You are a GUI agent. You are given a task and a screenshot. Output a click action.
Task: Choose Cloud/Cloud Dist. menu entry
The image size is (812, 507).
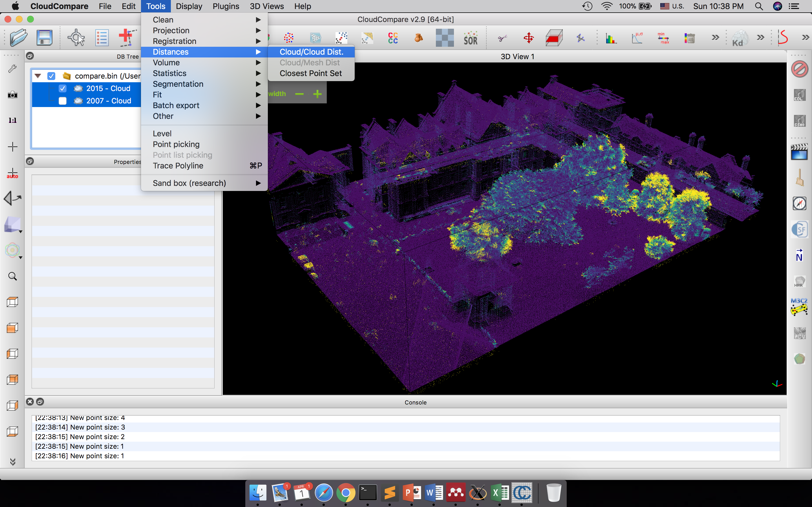pyautogui.click(x=311, y=52)
